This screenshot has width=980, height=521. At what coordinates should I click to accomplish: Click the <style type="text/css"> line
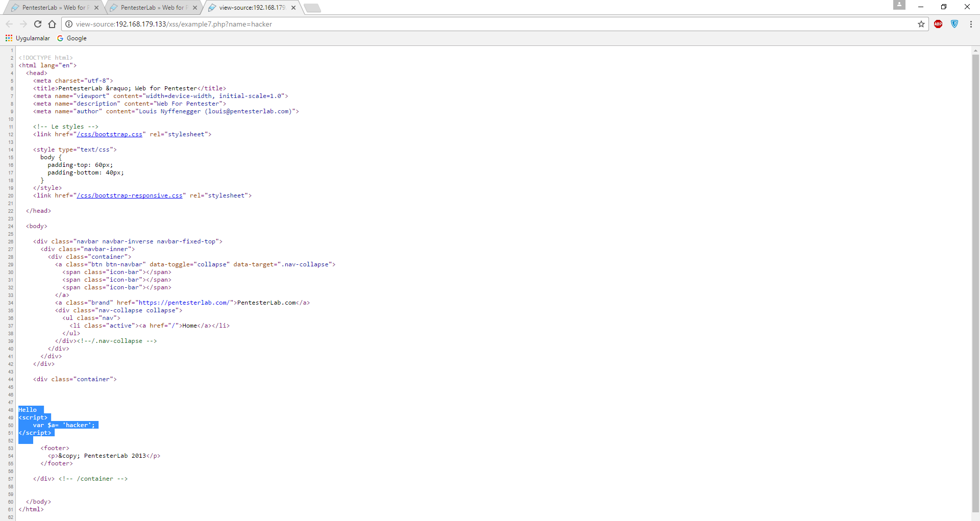coord(75,150)
